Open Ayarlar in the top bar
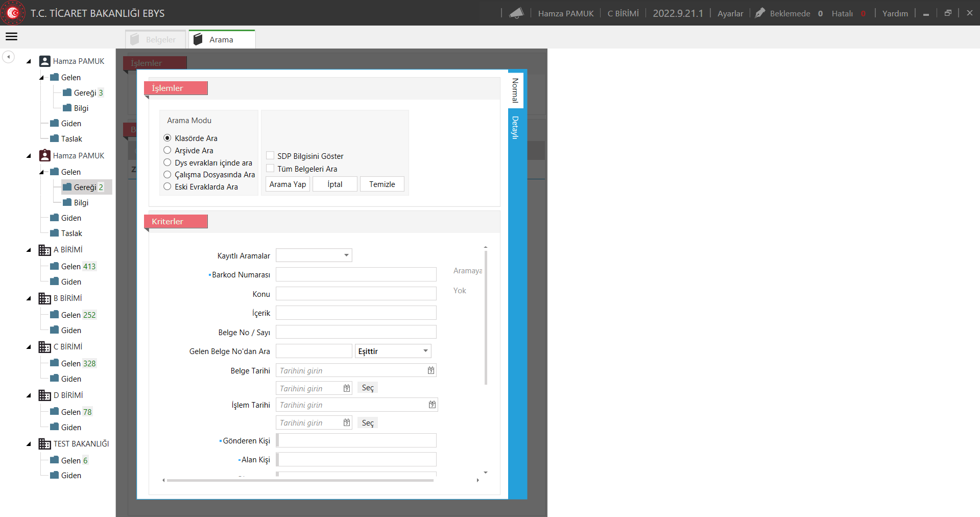 coord(730,13)
